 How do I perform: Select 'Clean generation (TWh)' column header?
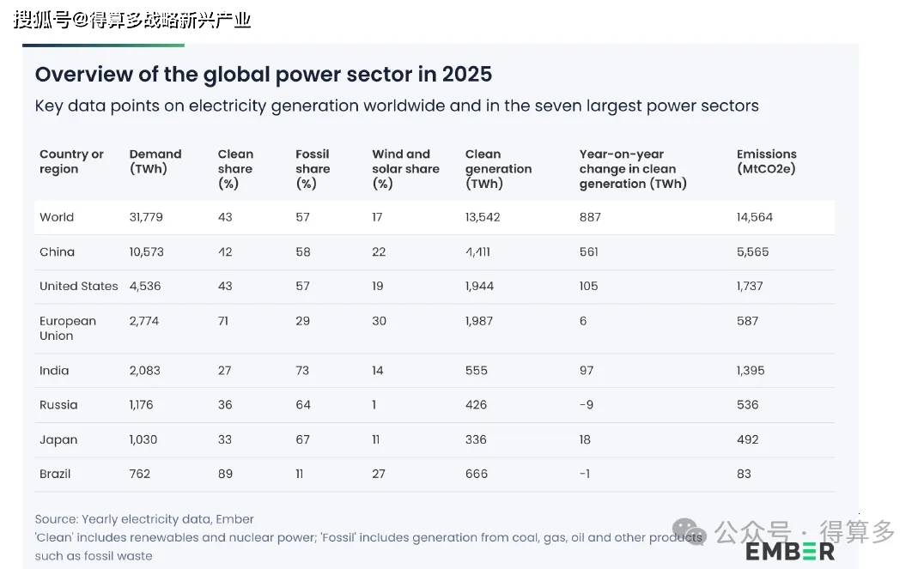pyautogui.click(x=498, y=168)
